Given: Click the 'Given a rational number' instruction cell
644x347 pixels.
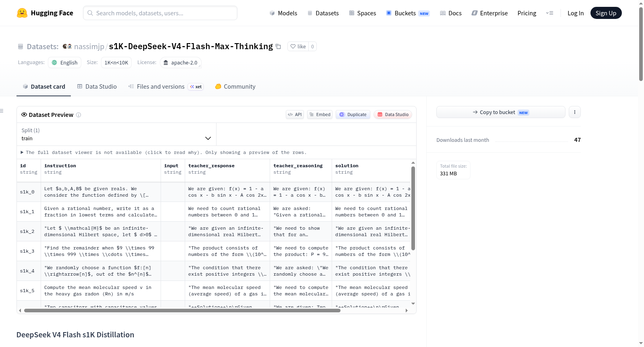Looking at the screenshot, I should (101, 212).
